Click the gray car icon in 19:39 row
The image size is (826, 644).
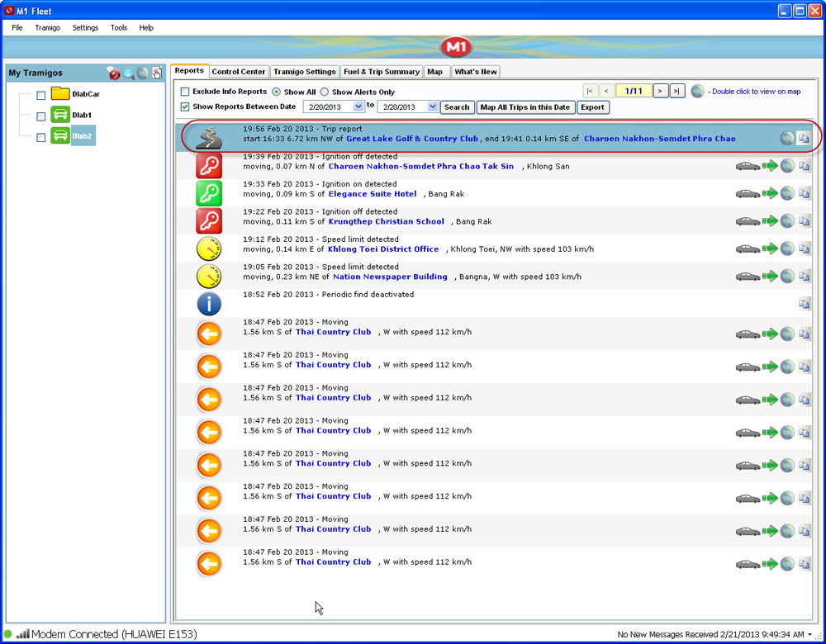point(748,167)
